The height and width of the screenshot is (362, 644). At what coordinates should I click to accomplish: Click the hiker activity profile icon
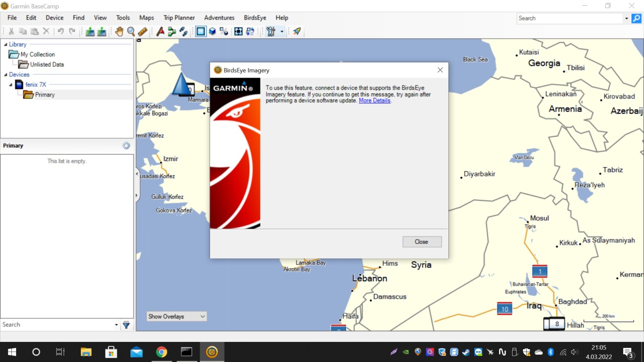pos(271,31)
